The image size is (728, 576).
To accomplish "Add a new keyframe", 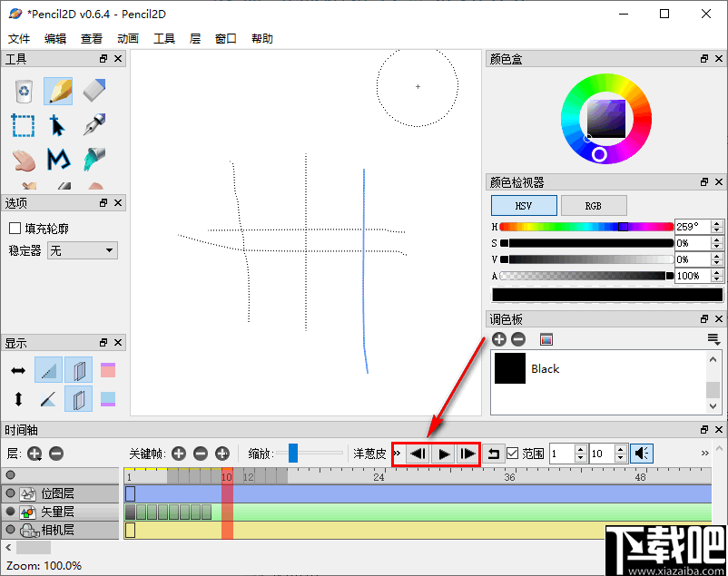I will coord(178,454).
